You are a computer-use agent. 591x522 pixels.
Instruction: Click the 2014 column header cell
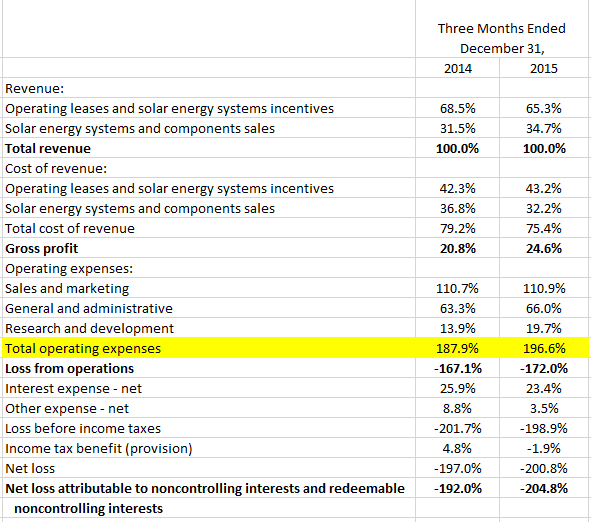(458, 68)
